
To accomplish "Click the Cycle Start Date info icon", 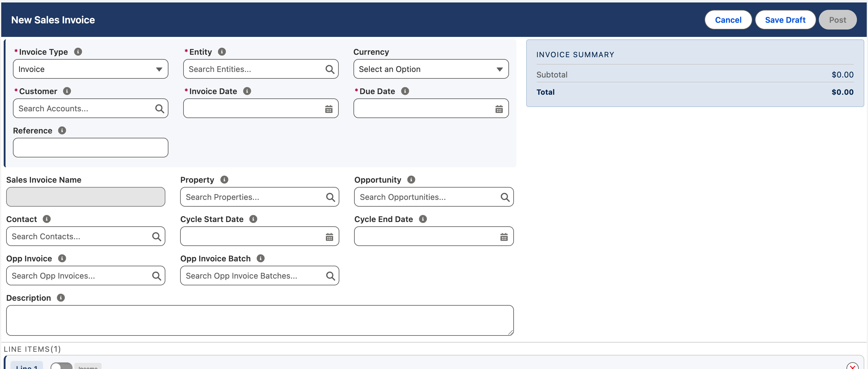I will (x=253, y=219).
